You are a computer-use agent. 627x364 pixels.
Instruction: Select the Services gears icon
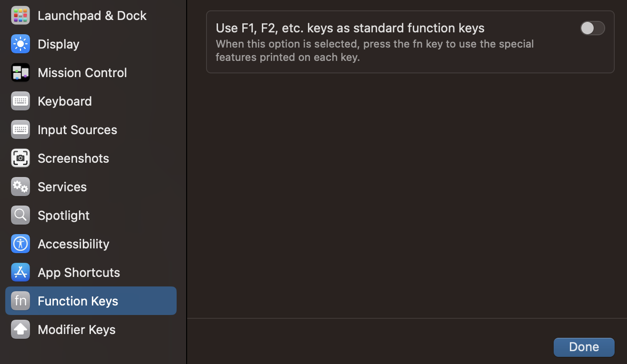pyautogui.click(x=20, y=187)
